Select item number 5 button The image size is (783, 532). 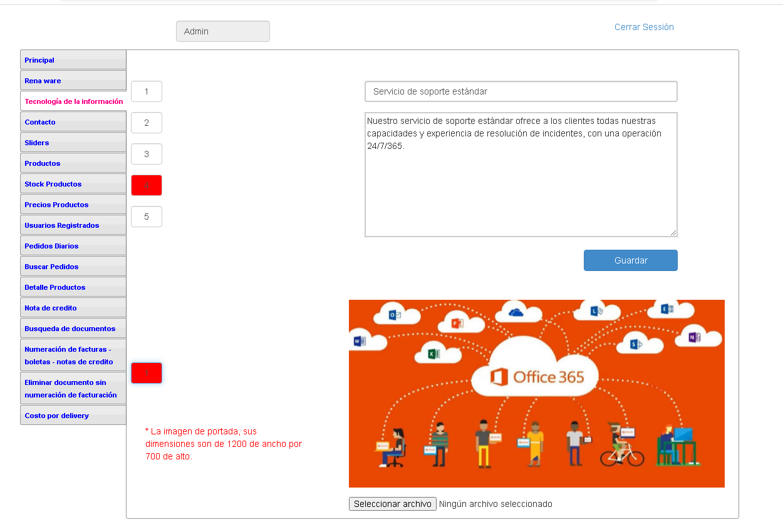(147, 217)
